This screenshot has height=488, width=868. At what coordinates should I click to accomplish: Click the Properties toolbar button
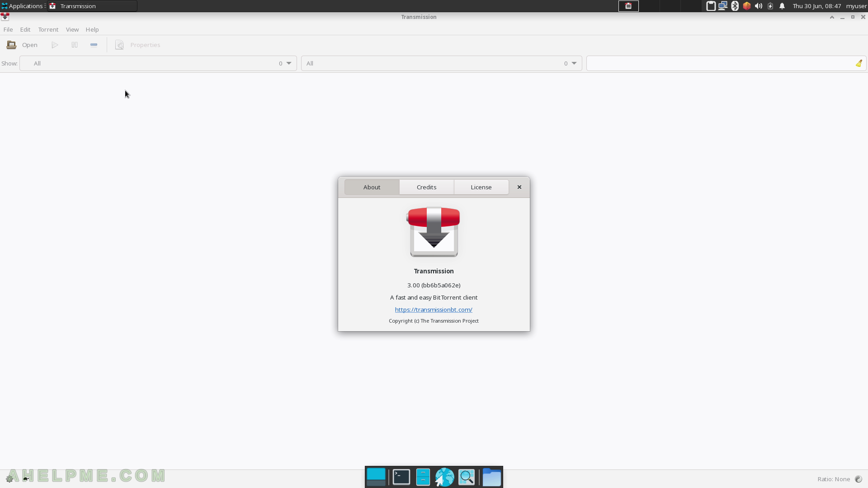[138, 45]
